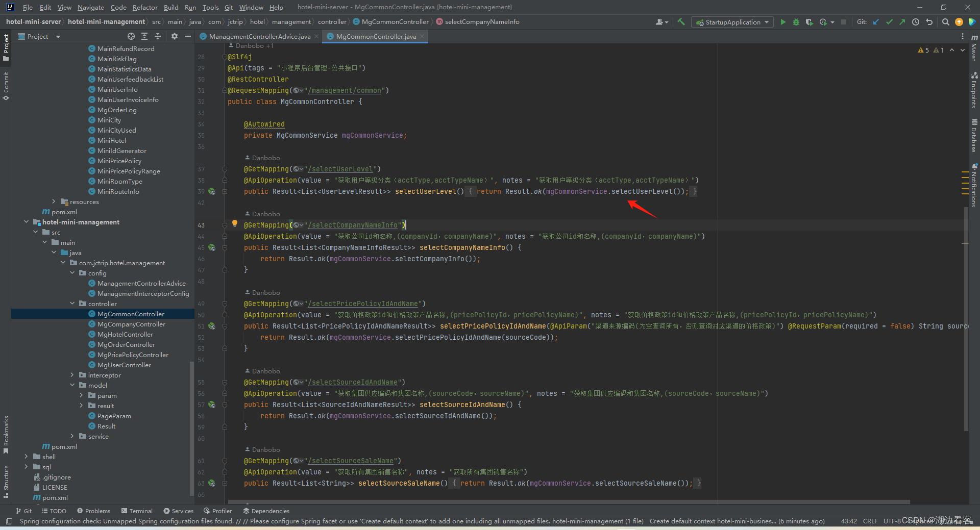Click editor tabs more options icon

pos(963,36)
